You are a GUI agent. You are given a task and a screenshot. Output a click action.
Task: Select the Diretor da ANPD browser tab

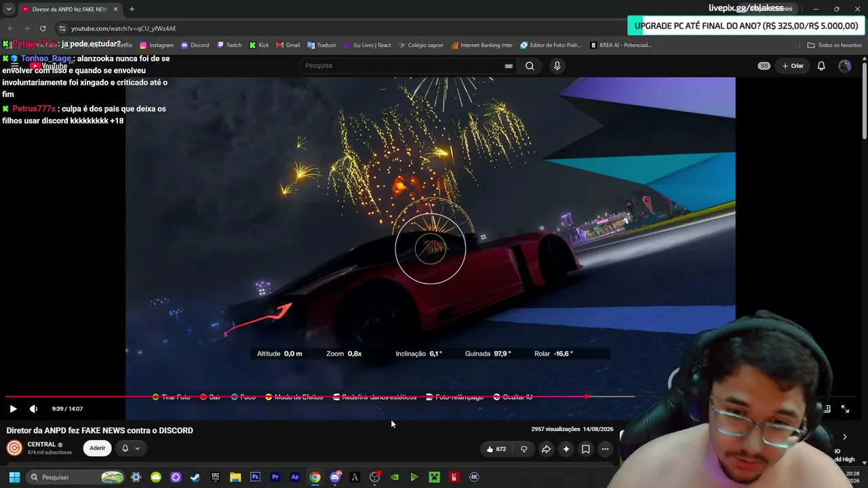(x=69, y=9)
